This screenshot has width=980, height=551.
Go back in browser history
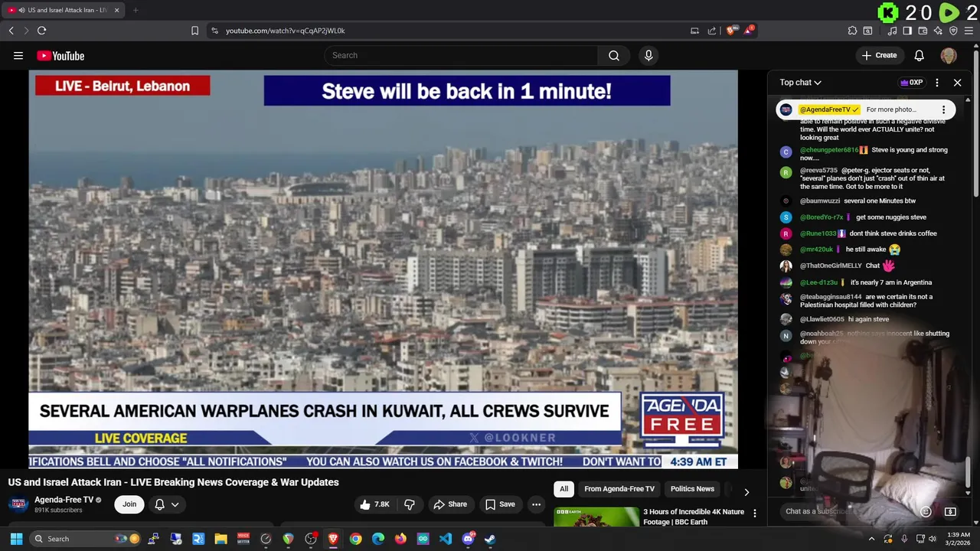point(11,31)
